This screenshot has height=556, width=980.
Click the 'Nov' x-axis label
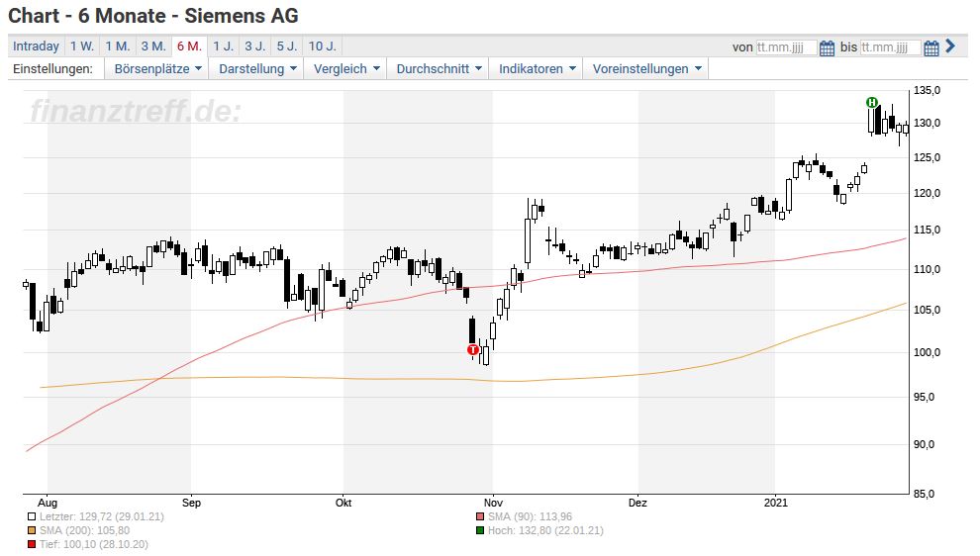(x=493, y=503)
